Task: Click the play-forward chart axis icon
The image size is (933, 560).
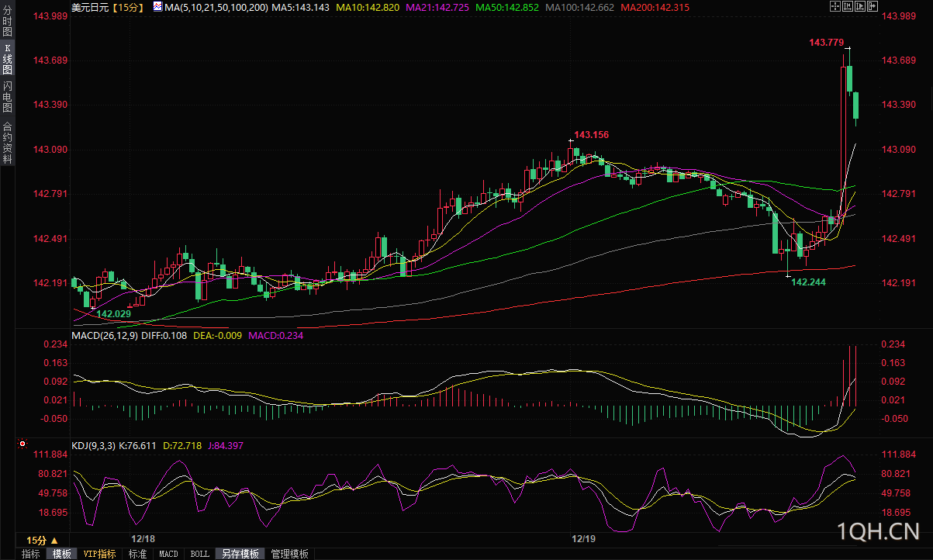Action: [860, 6]
